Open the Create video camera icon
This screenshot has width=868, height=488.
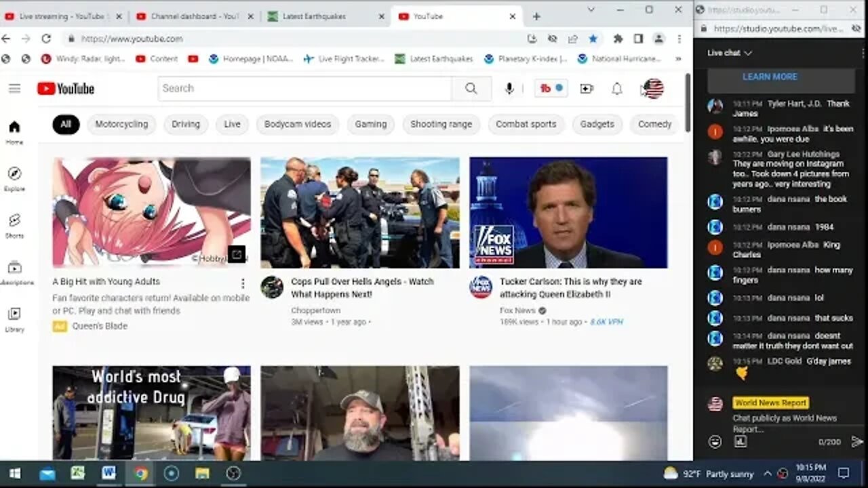point(587,88)
